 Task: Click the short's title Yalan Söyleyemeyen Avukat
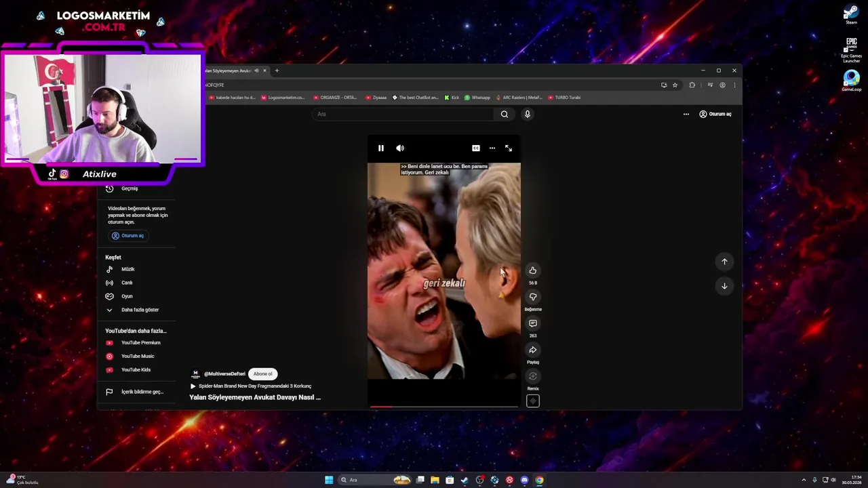coord(255,397)
